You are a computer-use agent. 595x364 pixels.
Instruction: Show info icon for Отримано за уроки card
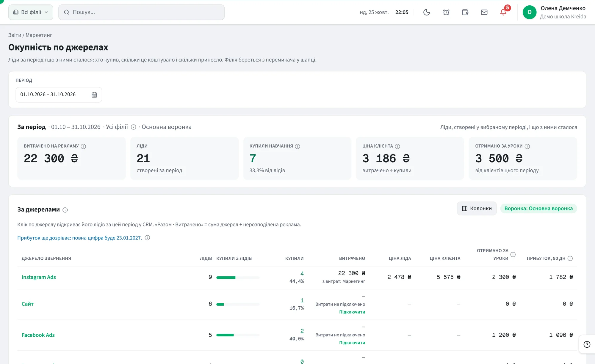click(527, 146)
